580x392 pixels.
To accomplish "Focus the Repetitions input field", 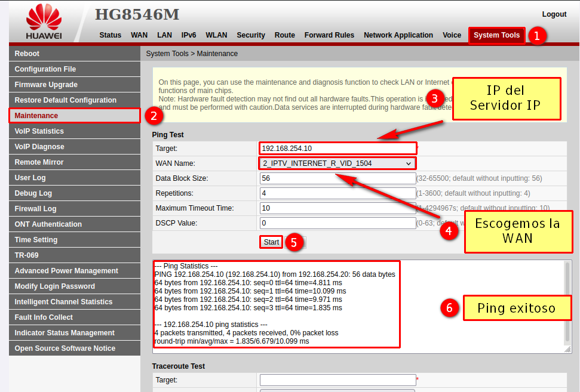I will coord(337,193).
